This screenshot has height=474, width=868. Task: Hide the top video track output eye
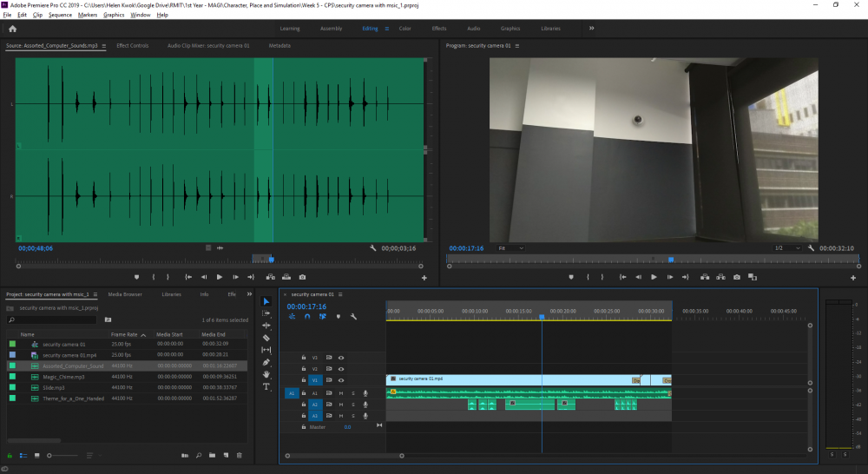tap(341, 357)
